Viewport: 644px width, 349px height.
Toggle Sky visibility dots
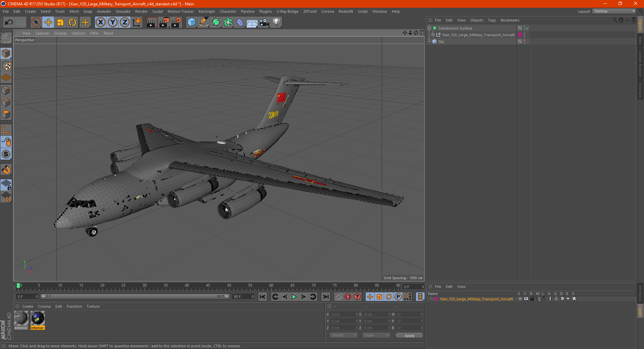[x=524, y=42]
